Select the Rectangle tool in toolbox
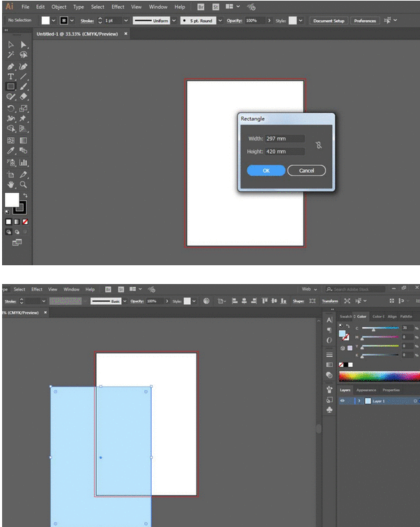Image resolution: width=420 pixels, height=527 pixels. point(10,87)
